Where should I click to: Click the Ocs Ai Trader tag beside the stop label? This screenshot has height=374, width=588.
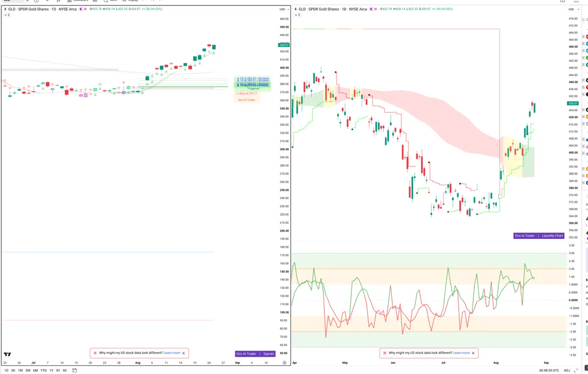coord(247,100)
